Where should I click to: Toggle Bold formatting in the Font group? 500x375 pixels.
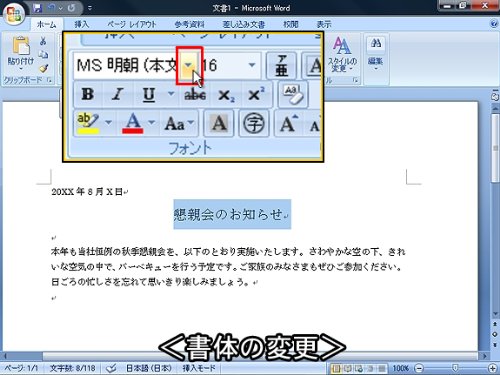point(88,94)
